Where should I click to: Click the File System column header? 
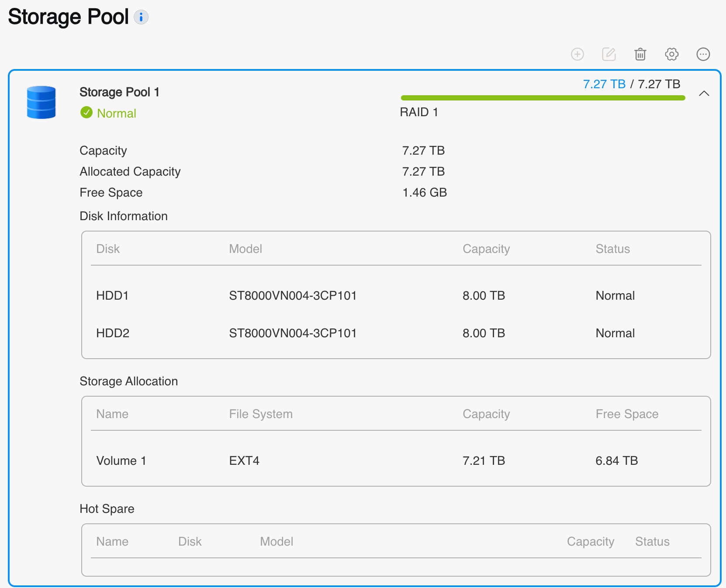(x=261, y=414)
